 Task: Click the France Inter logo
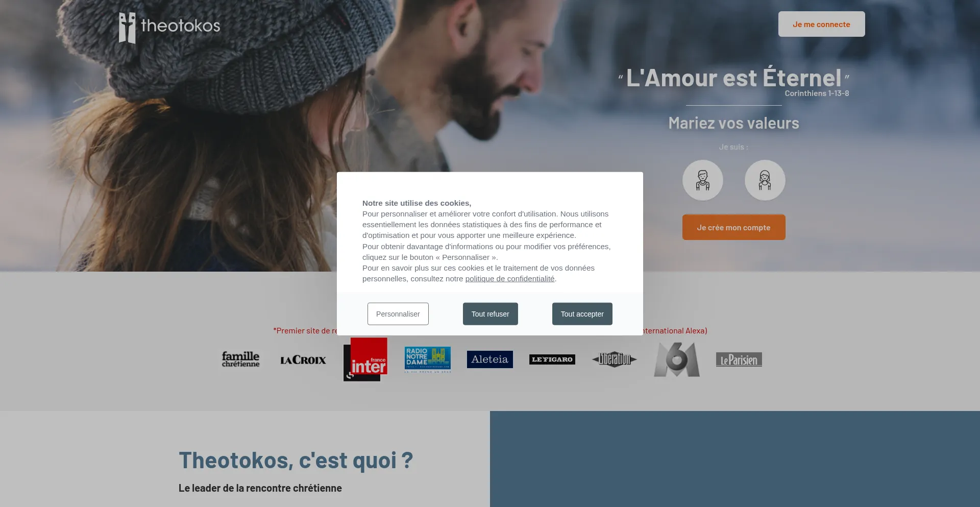[x=365, y=359]
